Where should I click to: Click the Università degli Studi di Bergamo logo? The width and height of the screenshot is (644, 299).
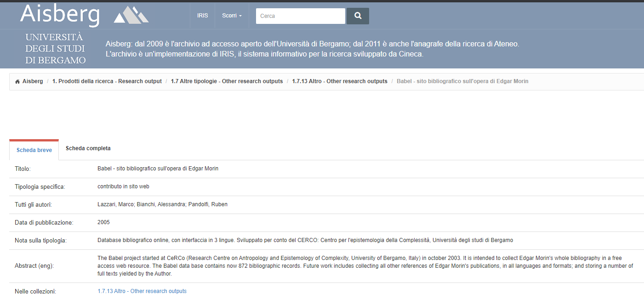tap(55, 49)
